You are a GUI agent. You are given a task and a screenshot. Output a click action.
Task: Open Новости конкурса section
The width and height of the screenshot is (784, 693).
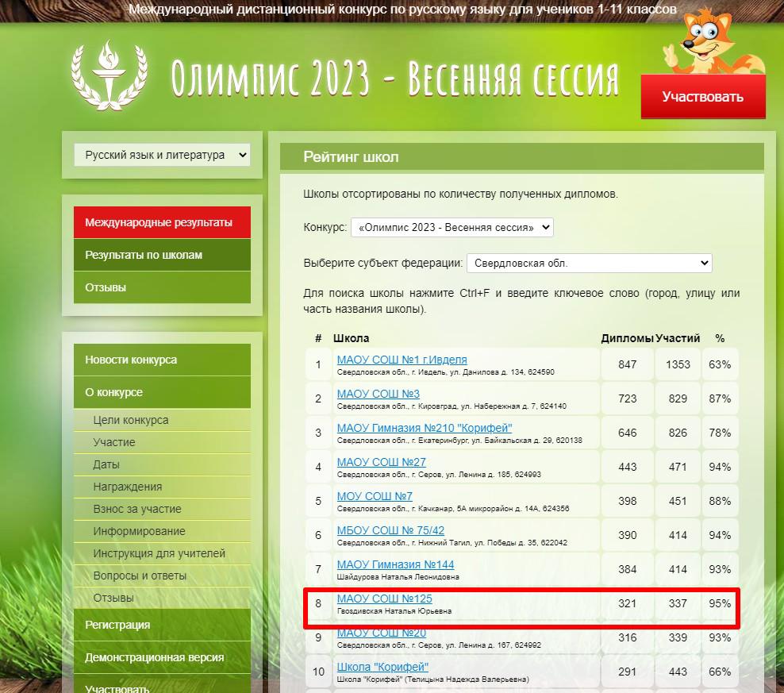coord(162,360)
